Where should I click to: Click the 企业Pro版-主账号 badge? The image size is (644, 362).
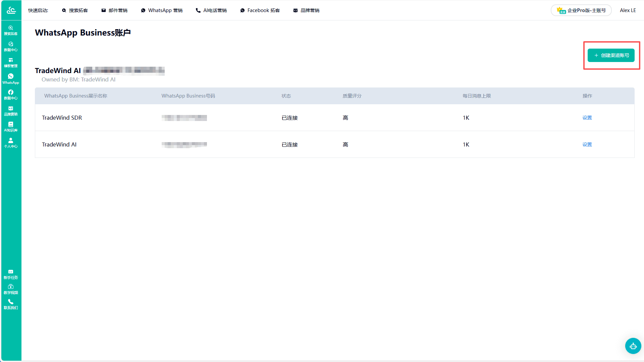(x=581, y=10)
